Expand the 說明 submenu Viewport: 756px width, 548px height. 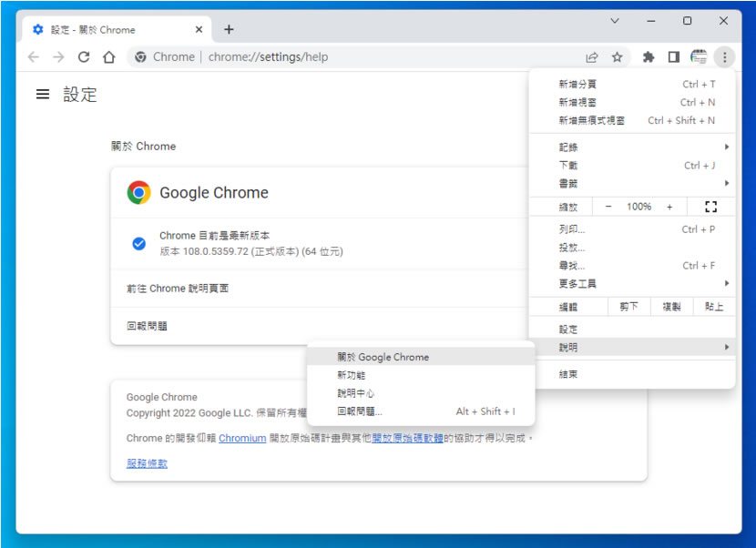(632, 348)
